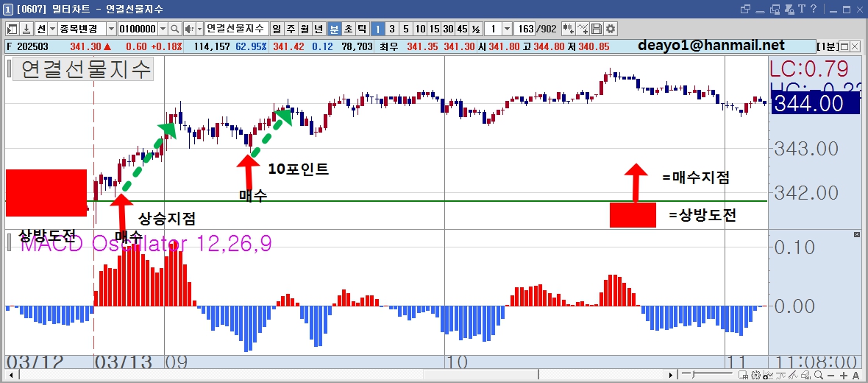Viewport: 868px width, 383px height.
Task: Click the bottom add-indicator chart icon
Action: [768, 375]
